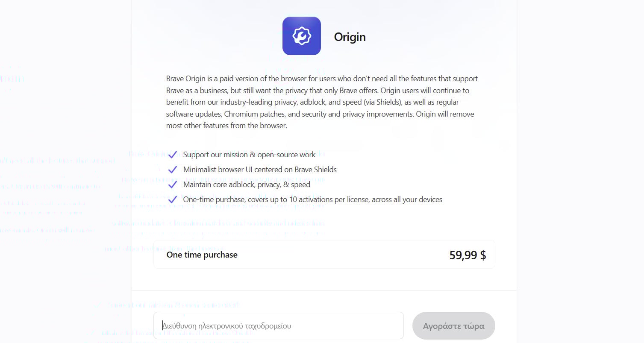The height and width of the screenshot is (343, 644).
Task: Click the 59,99 $ price
Action: click(x=468, y=255)
